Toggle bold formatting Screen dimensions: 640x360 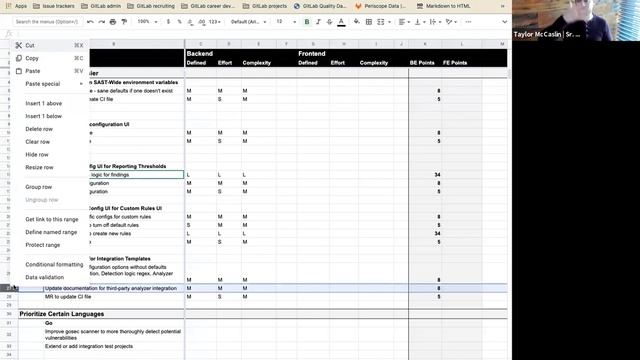pyautogui.click(x=307, y=22)
